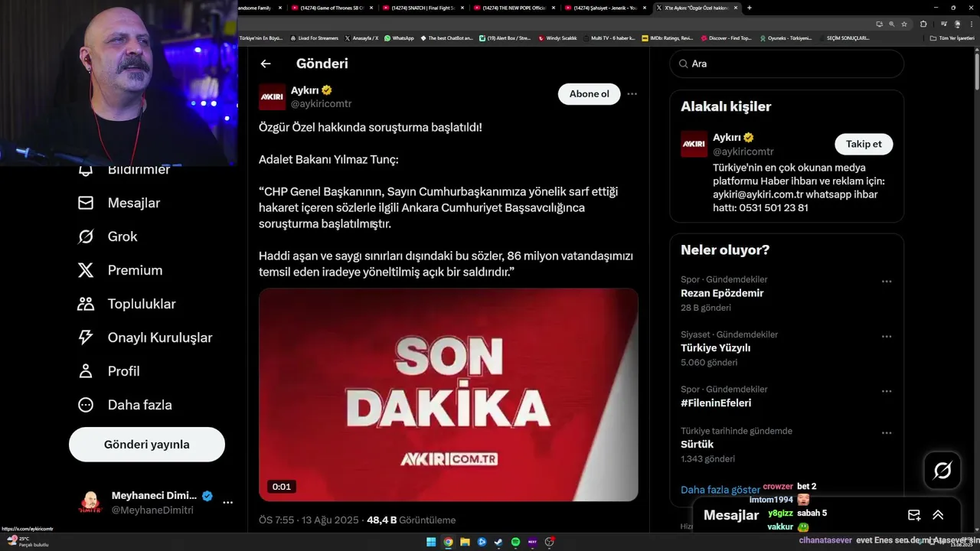
Task: Play the SON DAKİKA video thumbnail
Action: point(449,395)
